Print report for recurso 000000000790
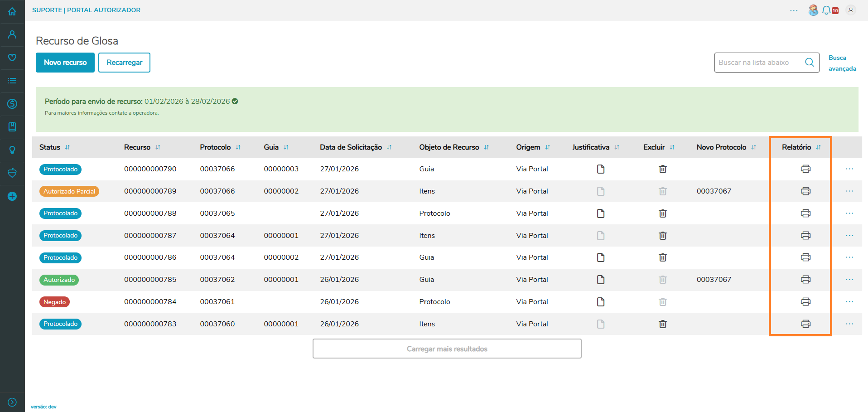 805,169
